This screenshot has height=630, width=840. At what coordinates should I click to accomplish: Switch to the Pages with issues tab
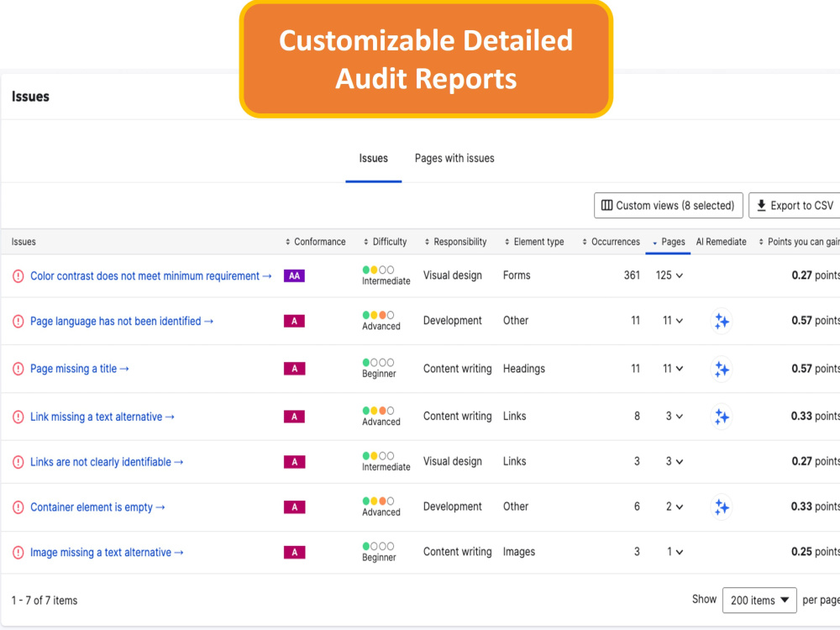[x=454, y=159]
